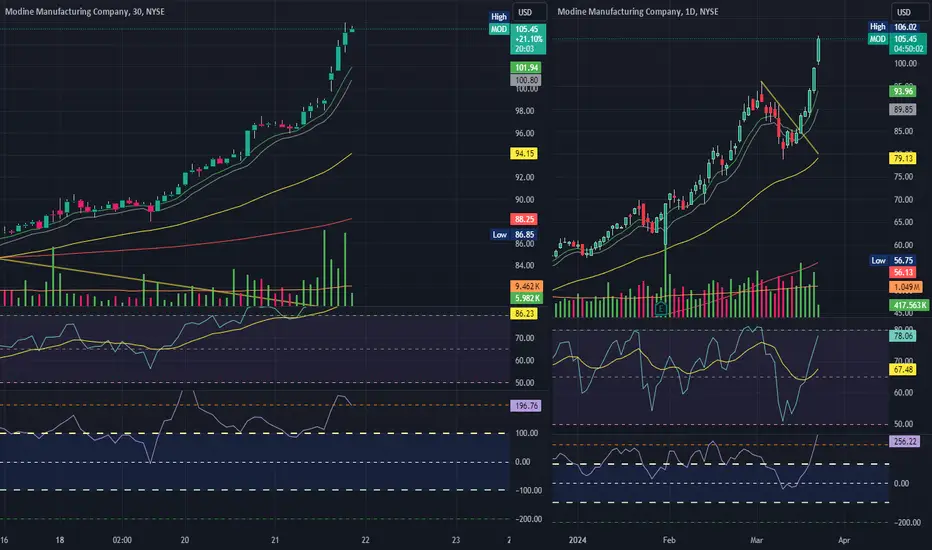
Task: Select the MOD symbol label on 1D chart
Action: [x=877, y=39]
